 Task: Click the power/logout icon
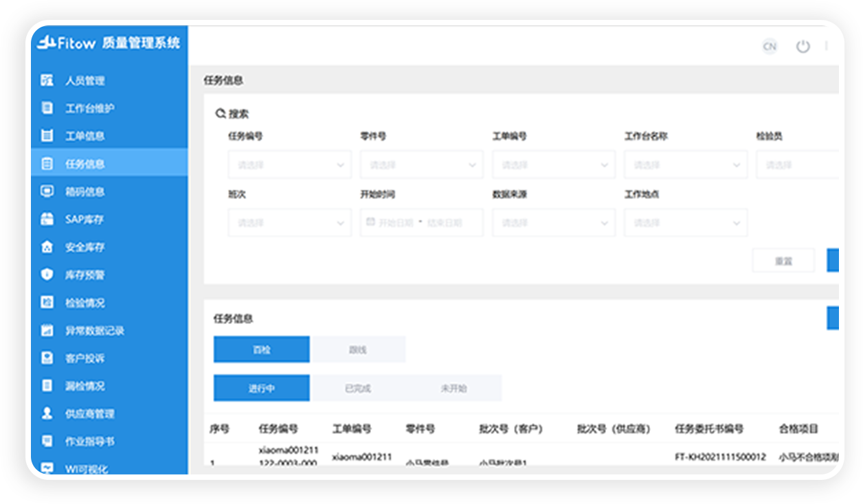803,47
